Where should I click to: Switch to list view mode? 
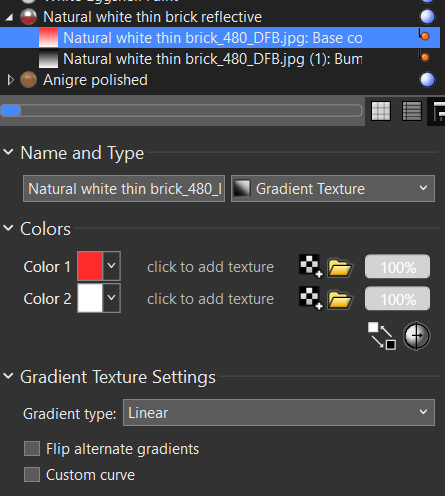[412, 111]
